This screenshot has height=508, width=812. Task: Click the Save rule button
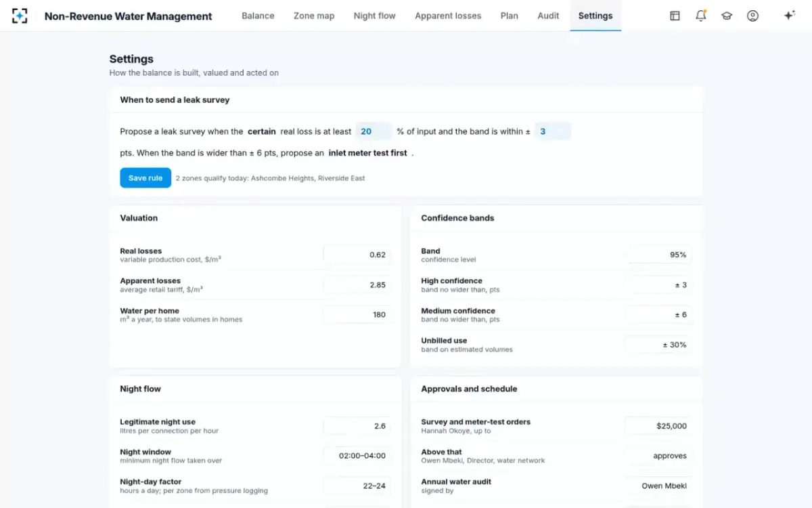coord(145,178)
